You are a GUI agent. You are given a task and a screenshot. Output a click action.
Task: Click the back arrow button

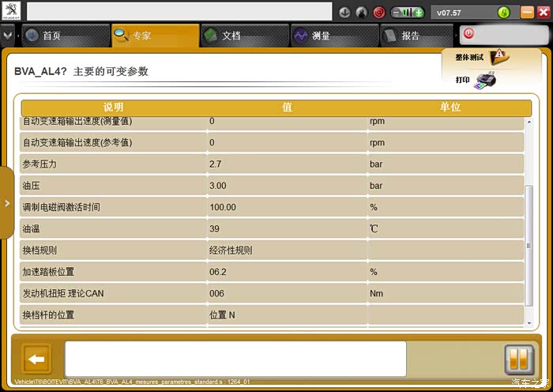[36, 359]
